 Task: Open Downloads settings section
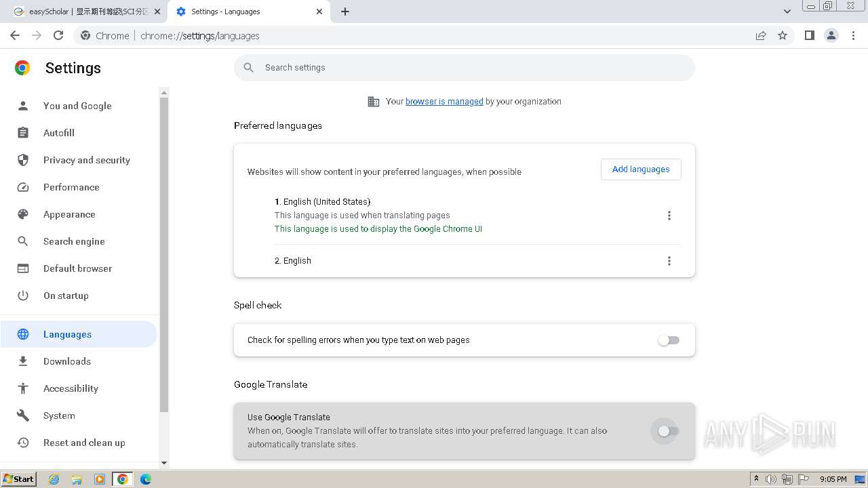tap(67, 361)
